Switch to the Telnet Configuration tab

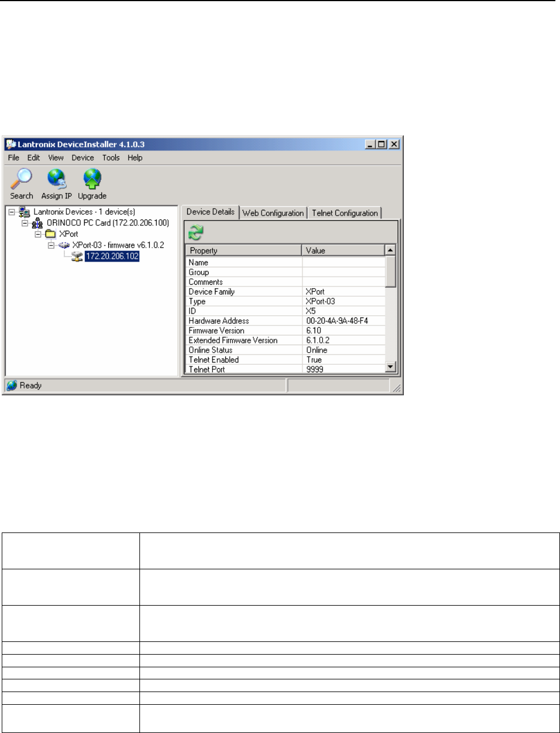tap(345, 213)
